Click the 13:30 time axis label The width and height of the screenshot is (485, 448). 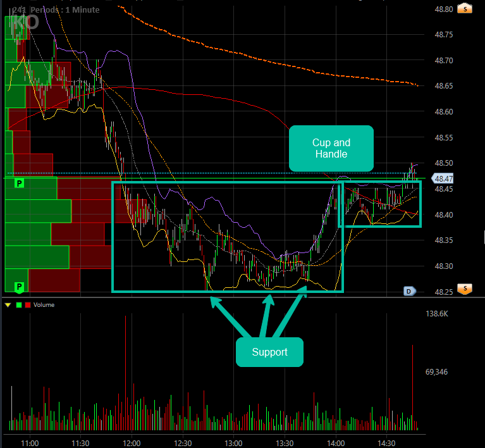click(x=285, y=444)
